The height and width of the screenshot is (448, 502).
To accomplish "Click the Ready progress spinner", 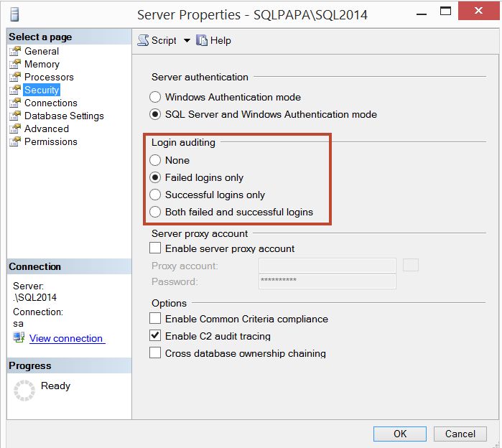I will (24, 391).
